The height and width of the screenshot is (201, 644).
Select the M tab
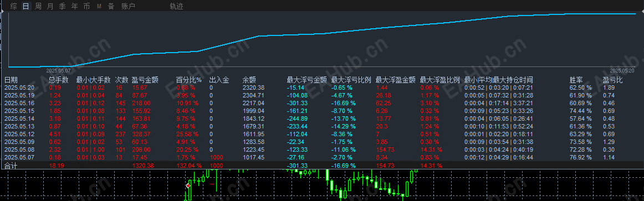[x=99, y=6]
